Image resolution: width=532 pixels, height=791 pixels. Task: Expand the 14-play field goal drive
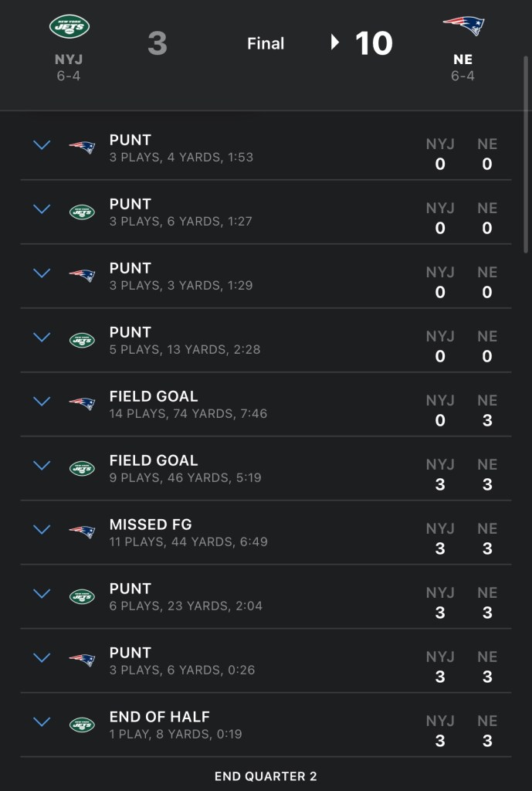pos(42,402)
